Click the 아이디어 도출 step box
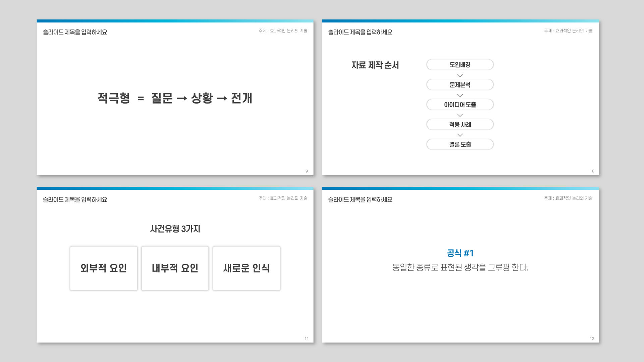The image size is (644, 362). coord(460,105)
